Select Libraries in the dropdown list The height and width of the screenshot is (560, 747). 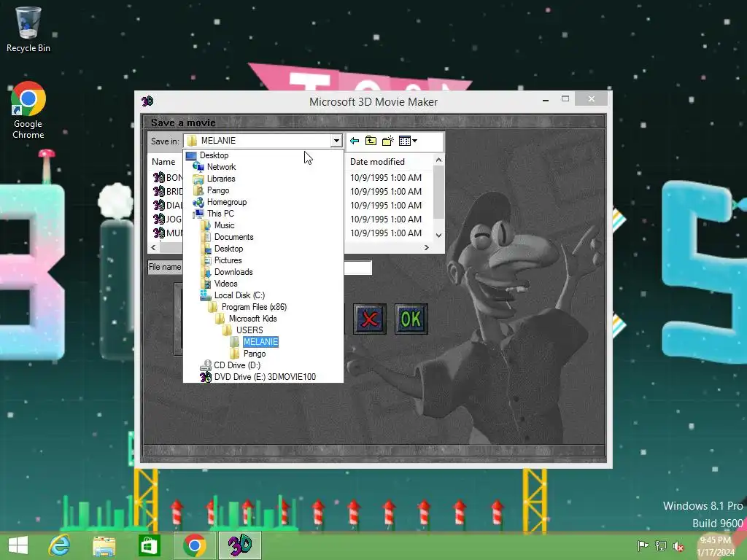tap(220, 179)
